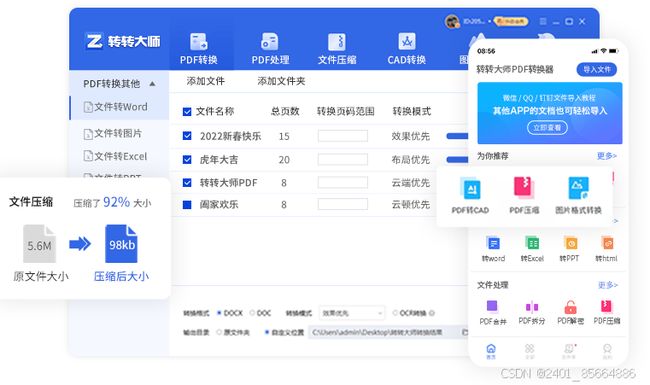The image size is (650, 385).
Task: Select 自定义位置 output radio button
Action: (x=267, y=332)
